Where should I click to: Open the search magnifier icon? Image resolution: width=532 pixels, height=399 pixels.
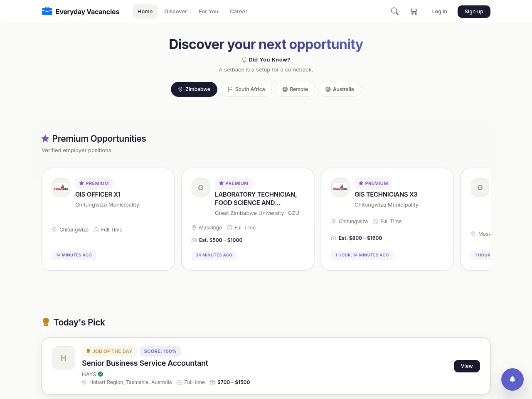pyautogui.click(x=395, y=11)
